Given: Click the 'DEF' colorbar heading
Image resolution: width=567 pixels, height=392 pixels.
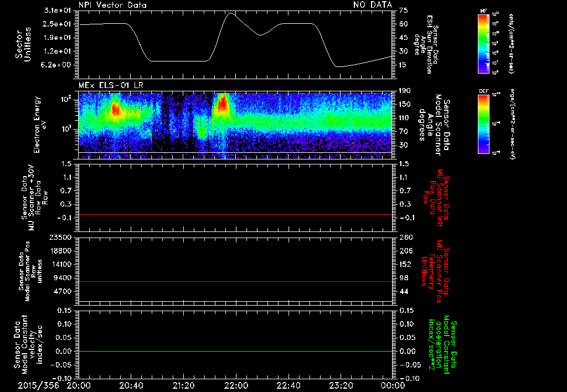Looking at the screenshot, I should click(x=483, y=91).
